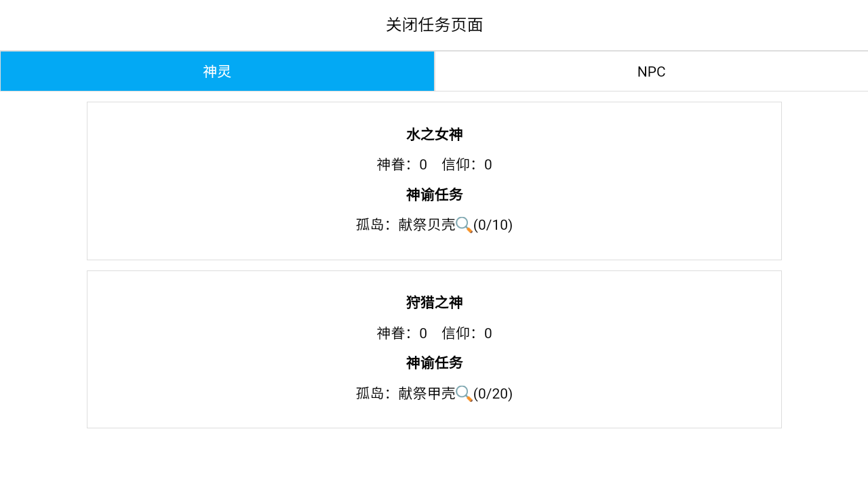Click 神谕任务 heading in the 狩猎之神 card
The width and height of the screenshot is (868, 488).
[434, 363]
